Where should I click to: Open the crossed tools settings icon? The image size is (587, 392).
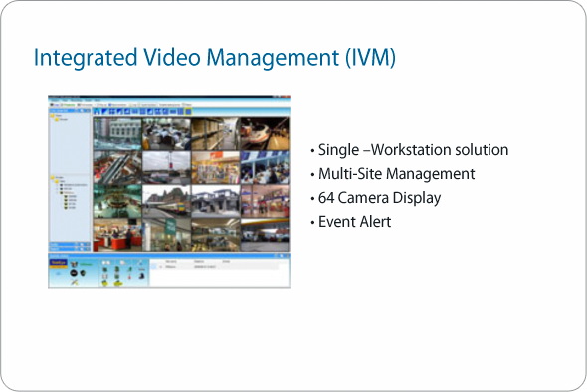pos(75,282)
